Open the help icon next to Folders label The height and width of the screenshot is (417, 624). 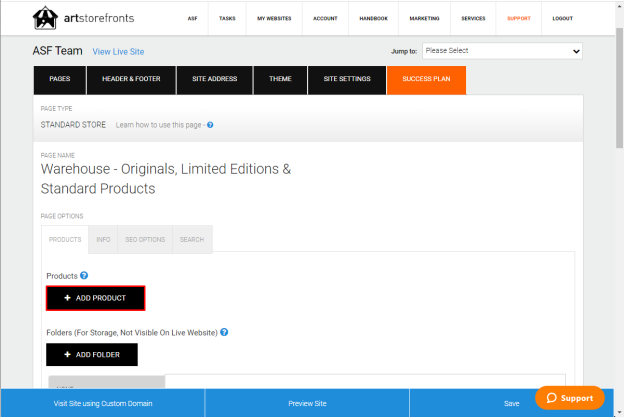[224, 332]
